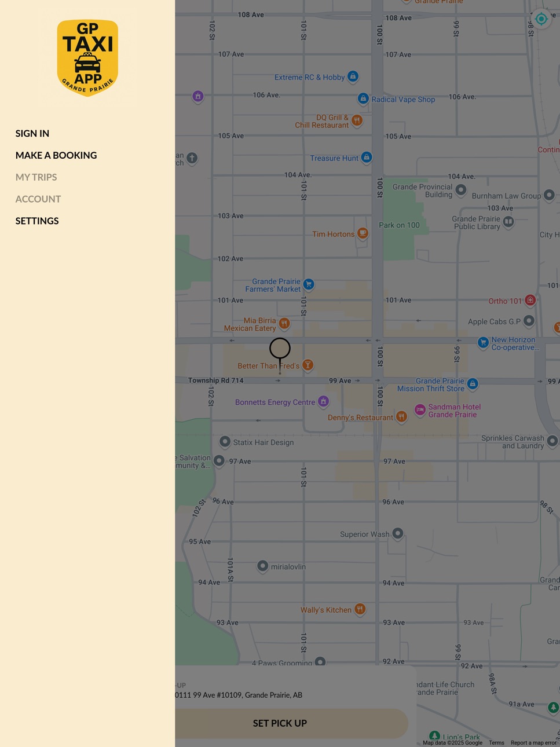560x747 pixels.
Task: Open My Trips
Action: point(36,177)
